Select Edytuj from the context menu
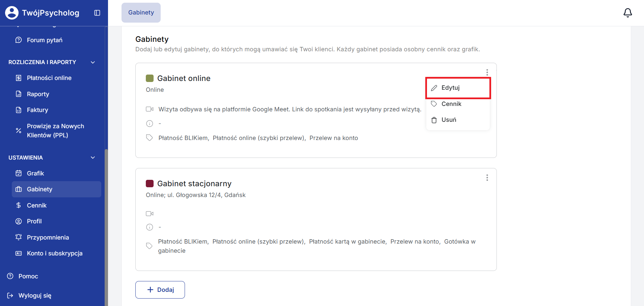 click(450, 88)
